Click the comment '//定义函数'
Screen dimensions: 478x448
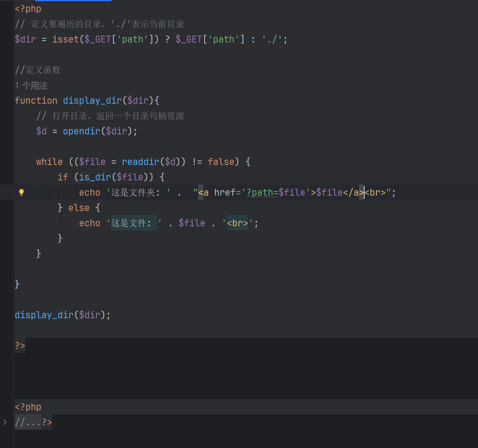[38, 70]
